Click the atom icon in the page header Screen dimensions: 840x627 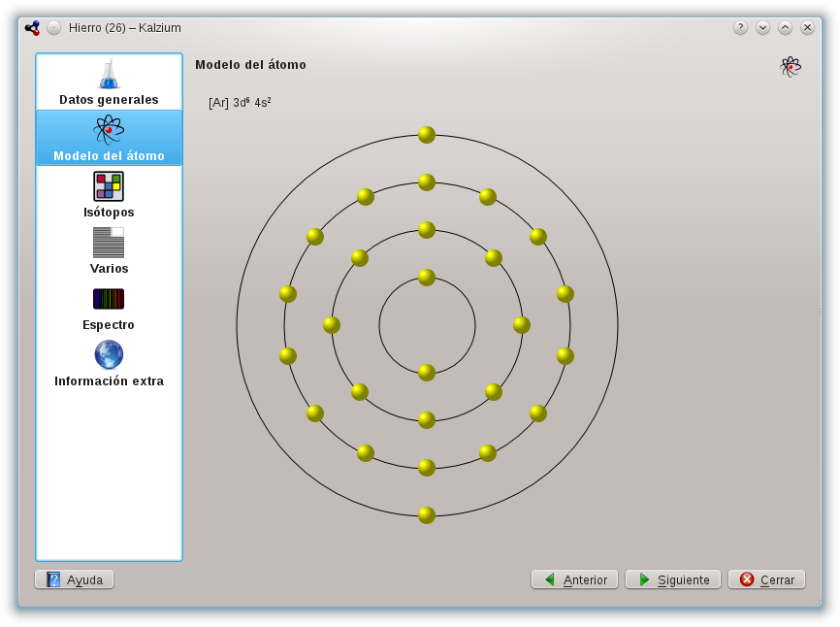coord(791,67)
